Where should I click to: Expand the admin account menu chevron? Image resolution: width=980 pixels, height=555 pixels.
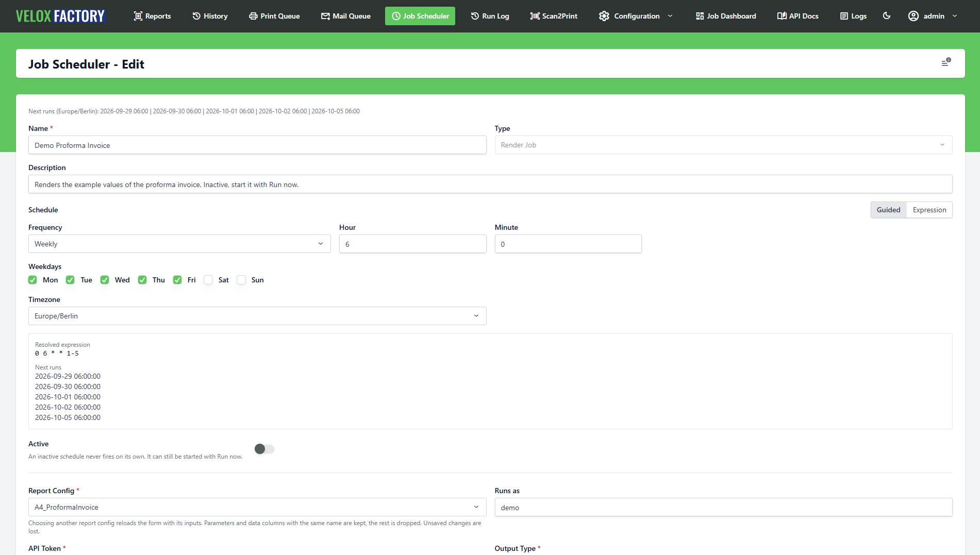click(955, 16)
